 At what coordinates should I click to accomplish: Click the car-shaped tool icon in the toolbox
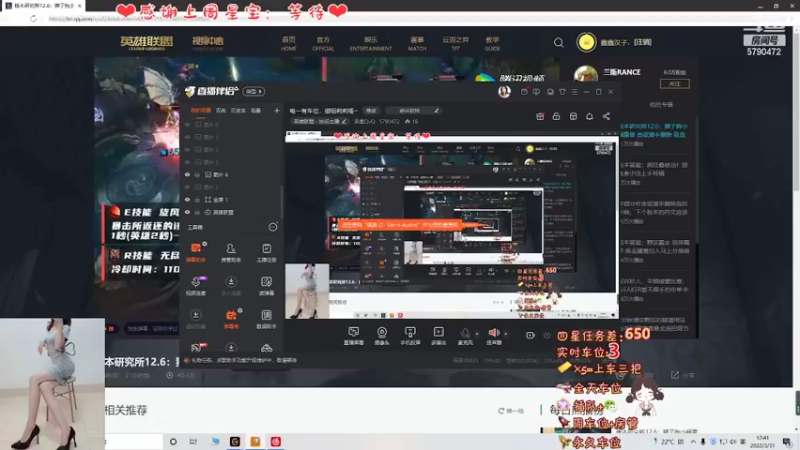(266, 348)
